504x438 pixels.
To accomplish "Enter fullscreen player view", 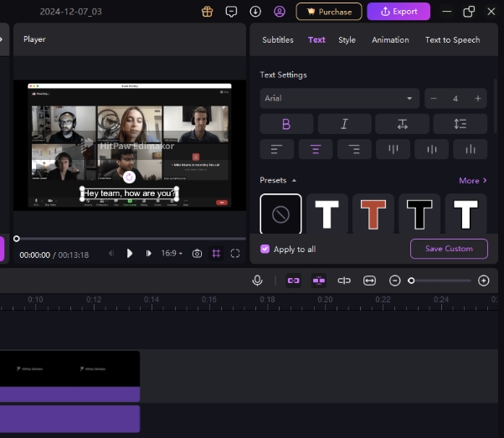I will pyautogui.click(x=235, y=254).
